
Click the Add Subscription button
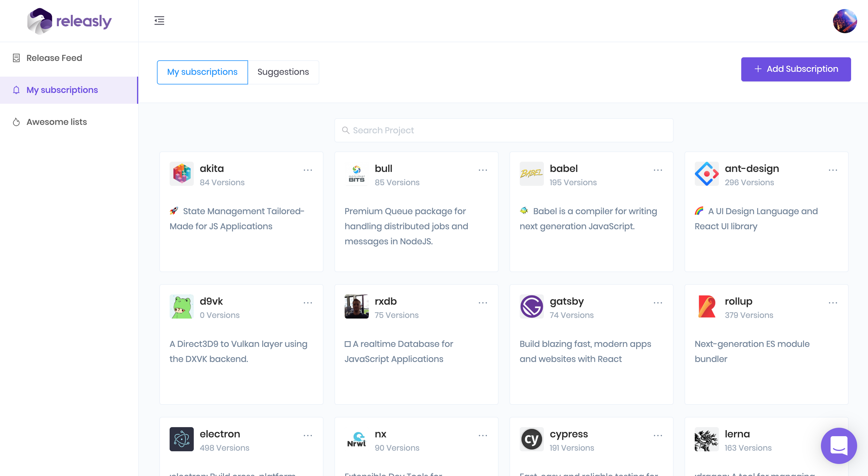pos(796,69)
